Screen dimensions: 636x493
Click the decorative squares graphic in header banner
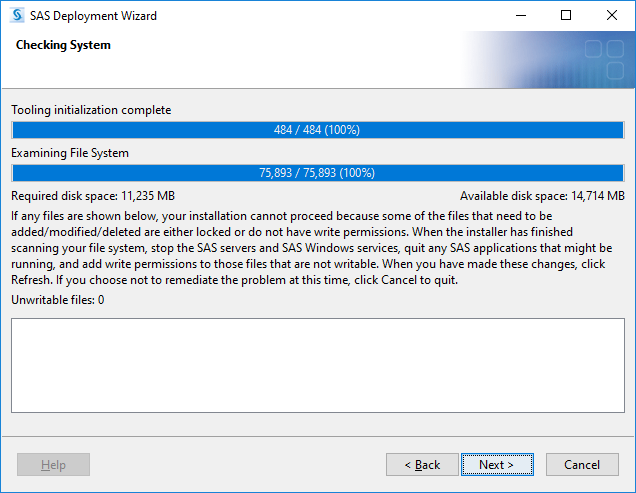[604, 59]
